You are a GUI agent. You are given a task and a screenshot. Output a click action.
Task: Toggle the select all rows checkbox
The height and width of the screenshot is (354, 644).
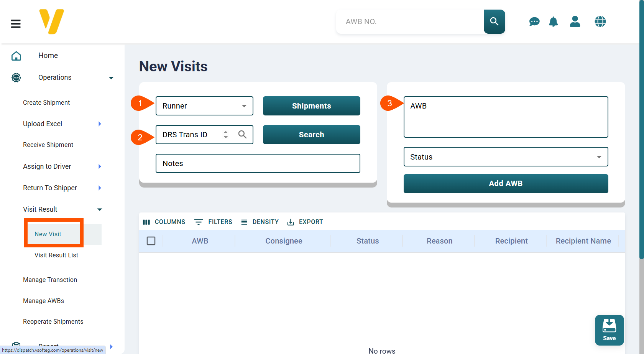[x=151, y=241]
